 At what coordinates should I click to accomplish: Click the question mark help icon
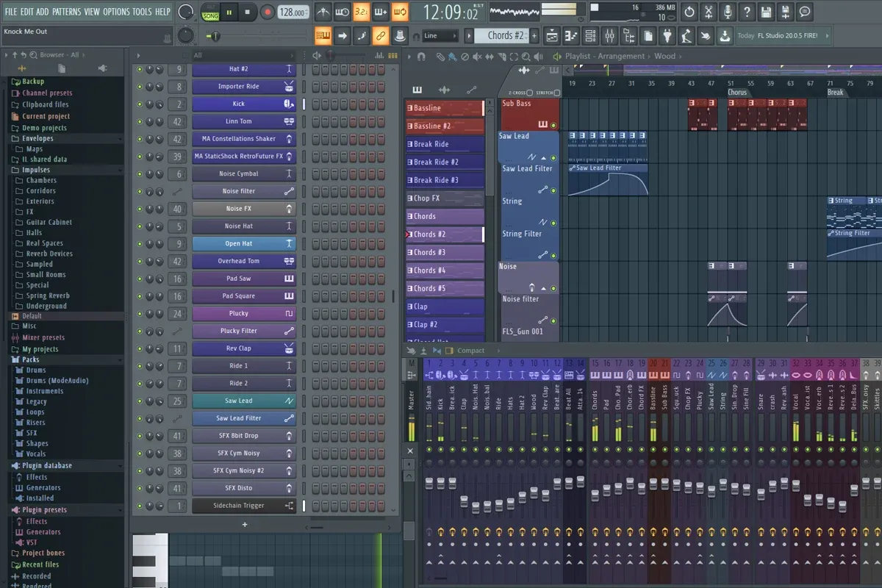click(x=747, y=12)
